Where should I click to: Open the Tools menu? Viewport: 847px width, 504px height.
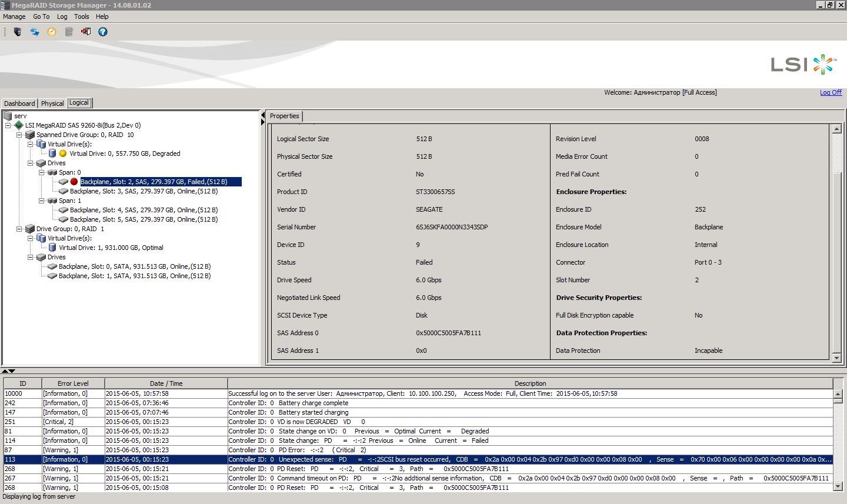tap(81, 16)
